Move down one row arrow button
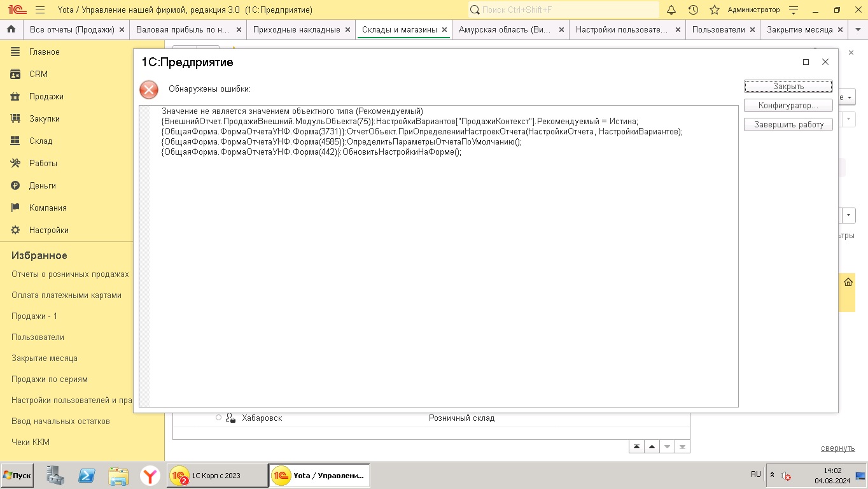 tap(667, 446)
